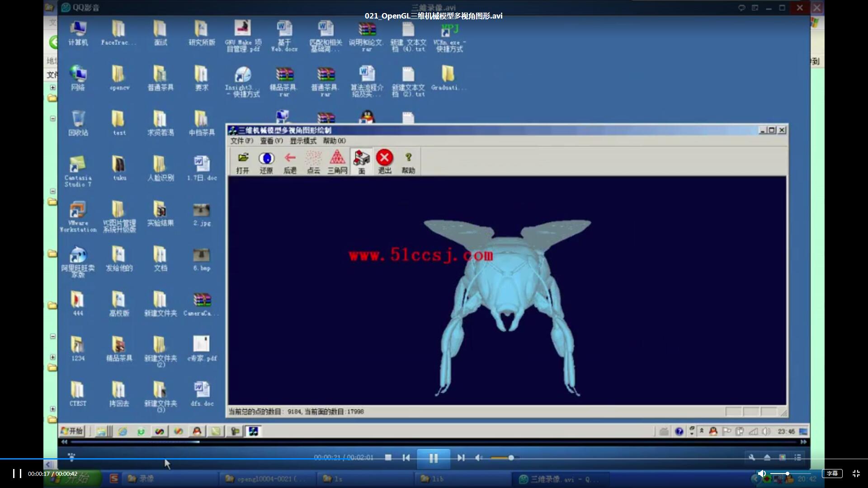Exit fullscreen in outer player
Screen dimensions: 868x488
(x=856, y=474)
